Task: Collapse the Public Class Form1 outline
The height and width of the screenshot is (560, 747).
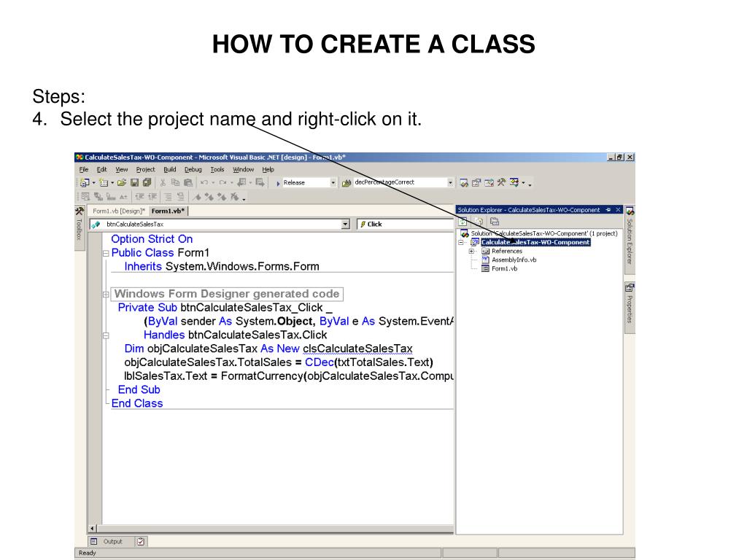Action: (106, 253)
